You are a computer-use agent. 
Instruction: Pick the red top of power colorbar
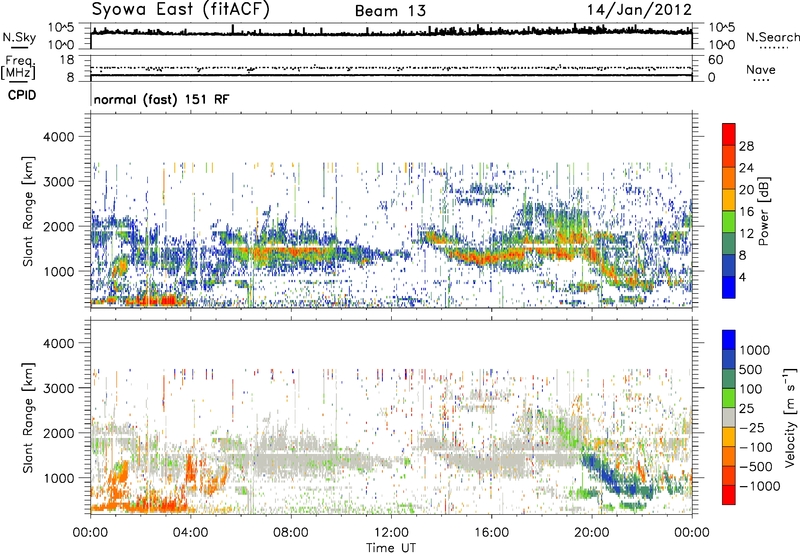tap(729, 134)
